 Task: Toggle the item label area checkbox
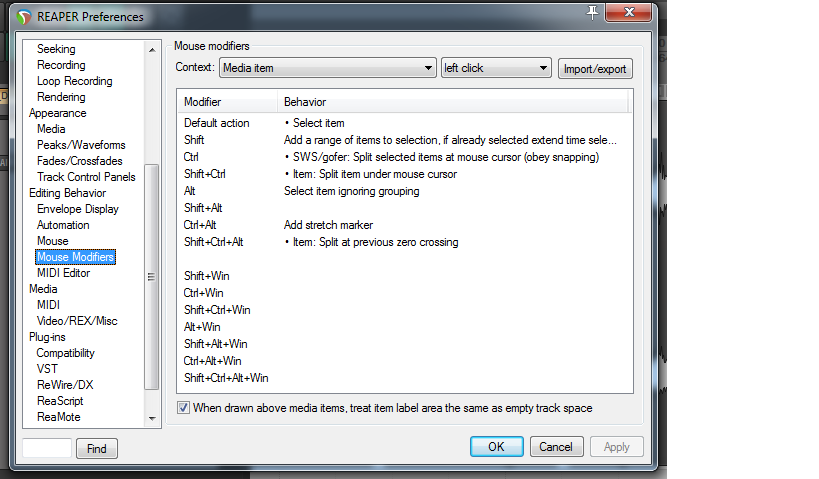183,408
